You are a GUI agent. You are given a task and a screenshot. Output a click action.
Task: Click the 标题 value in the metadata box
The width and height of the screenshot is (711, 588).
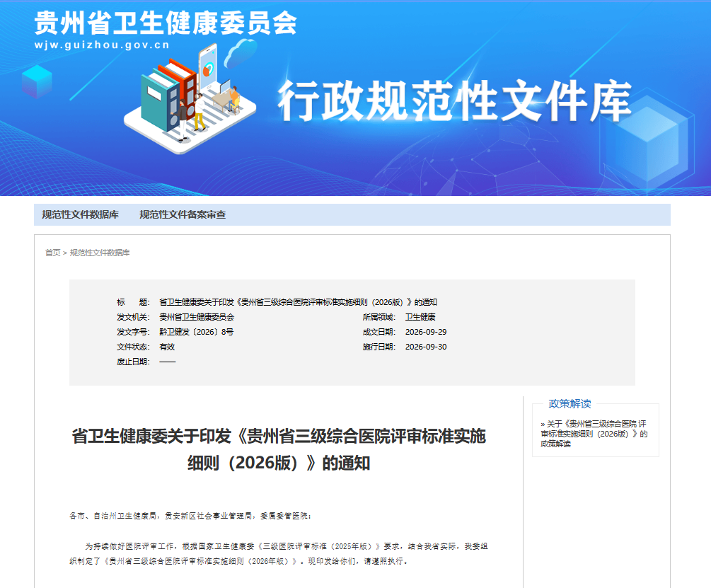click(299, 302)
